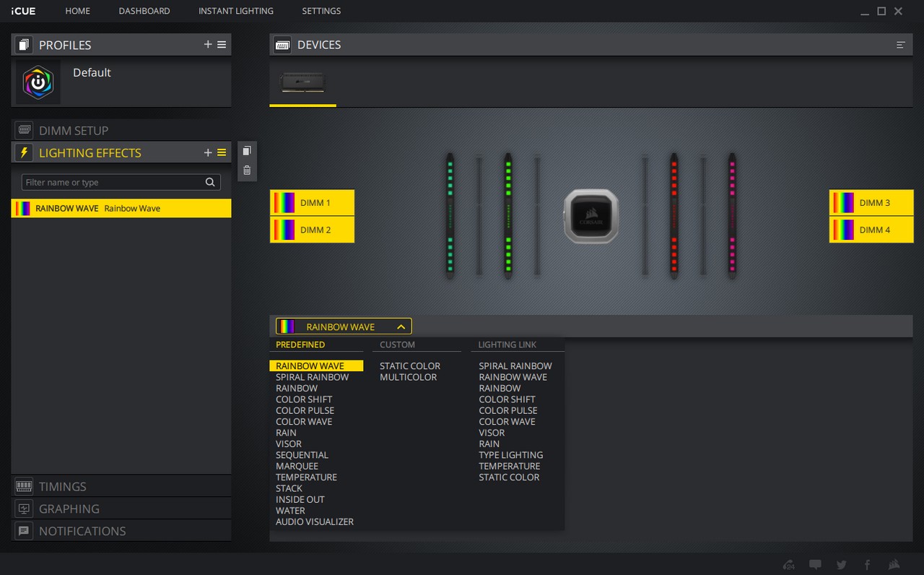Click the 24-hour support headset icon
The image size is (924, 575).
pyautogui.click(x=789, y=565)
